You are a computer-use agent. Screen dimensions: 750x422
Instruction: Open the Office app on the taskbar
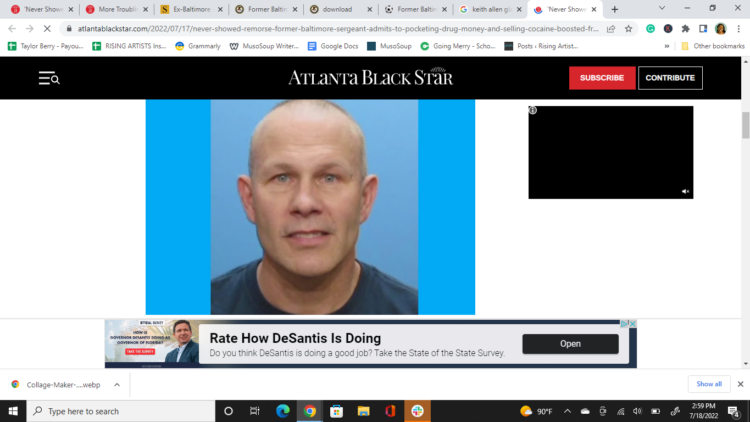pyautogui.click(x=390, y=411)
